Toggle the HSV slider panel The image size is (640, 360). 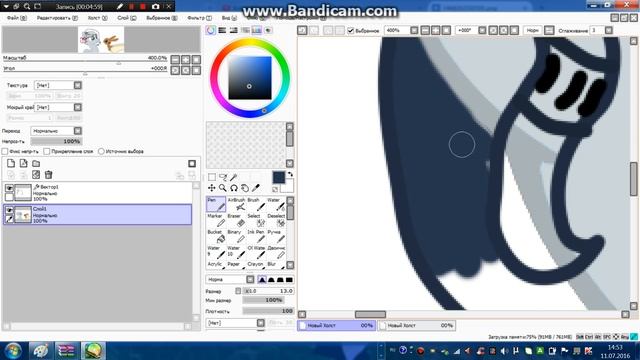[233, 30]
